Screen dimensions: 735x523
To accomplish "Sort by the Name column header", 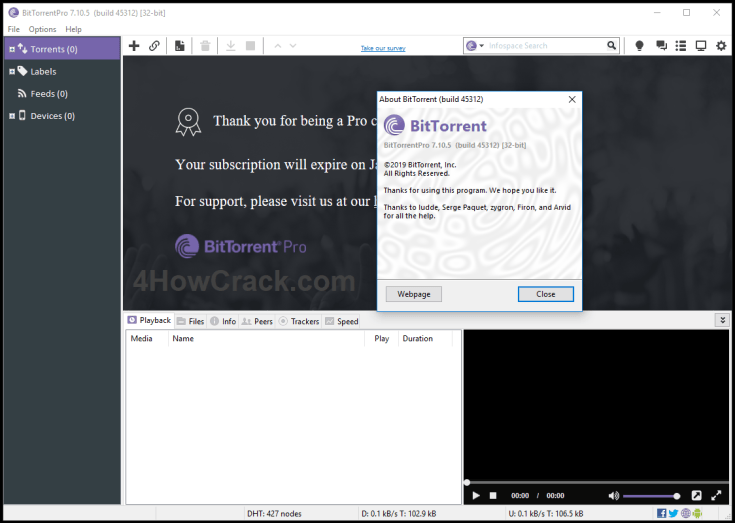I will tap(266, 338).
